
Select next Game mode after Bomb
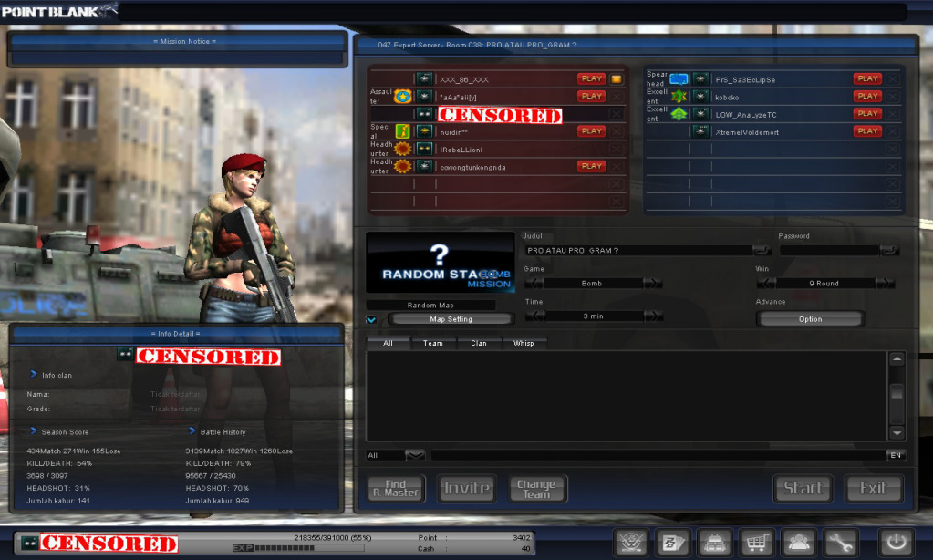(x=653, y=284)
